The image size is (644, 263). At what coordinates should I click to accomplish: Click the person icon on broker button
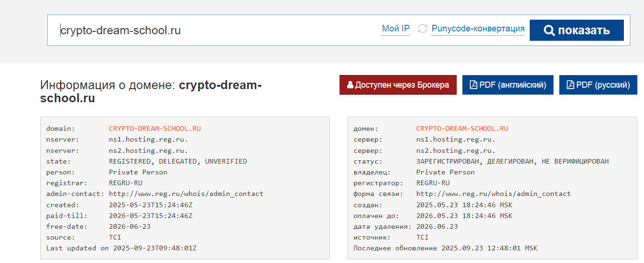(x=350, y=85)
